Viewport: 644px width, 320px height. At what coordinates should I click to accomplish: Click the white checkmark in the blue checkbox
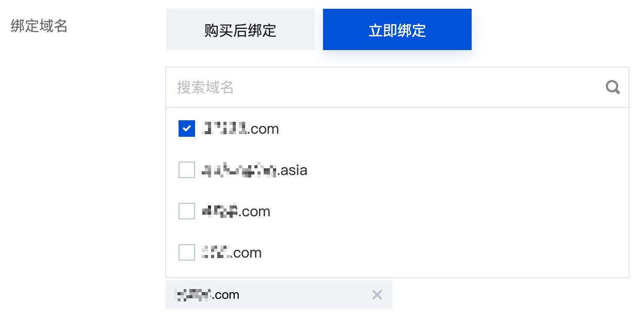pyautogui.click(x=187, y=129)
